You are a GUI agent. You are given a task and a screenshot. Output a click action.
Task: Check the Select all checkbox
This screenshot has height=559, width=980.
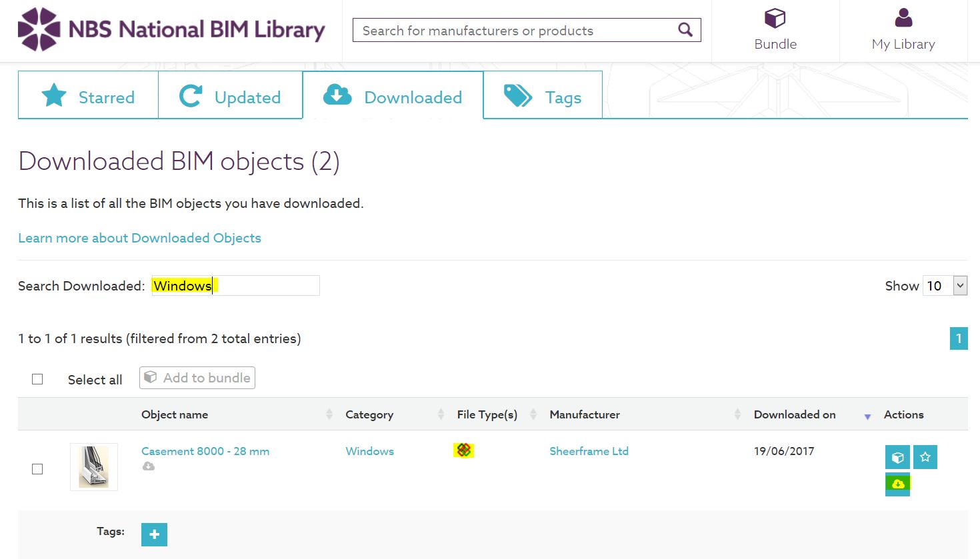tap(37, 379)
